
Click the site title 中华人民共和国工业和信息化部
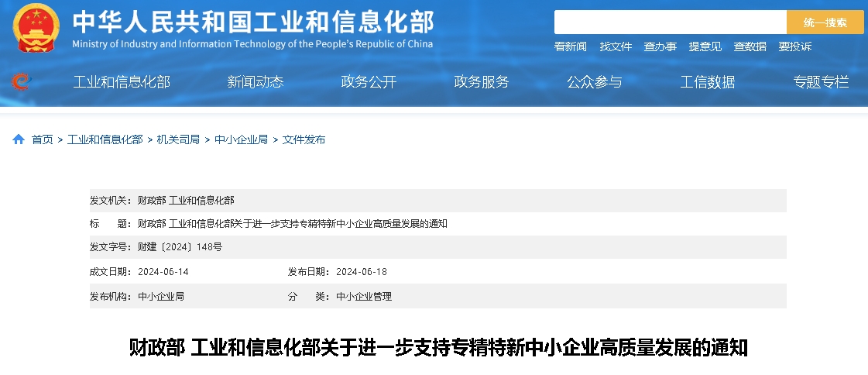pos(253,22)
